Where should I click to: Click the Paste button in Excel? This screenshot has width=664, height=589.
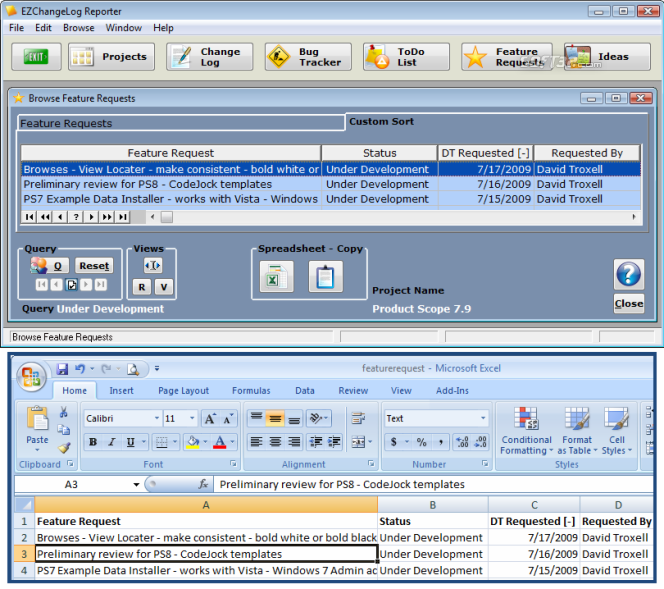[37, 428]
